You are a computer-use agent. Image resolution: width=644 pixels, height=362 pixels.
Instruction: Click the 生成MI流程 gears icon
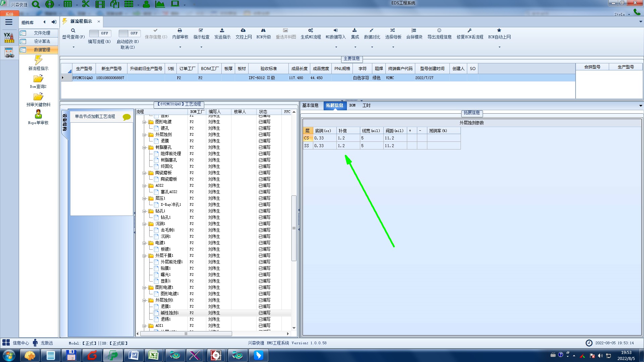(311, 31)
